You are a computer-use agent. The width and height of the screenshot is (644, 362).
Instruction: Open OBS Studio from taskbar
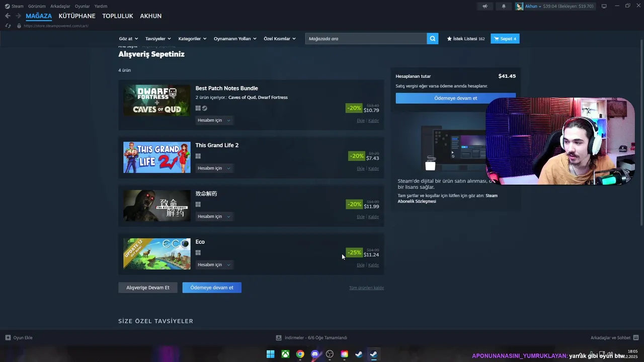[x=330, y=354]
